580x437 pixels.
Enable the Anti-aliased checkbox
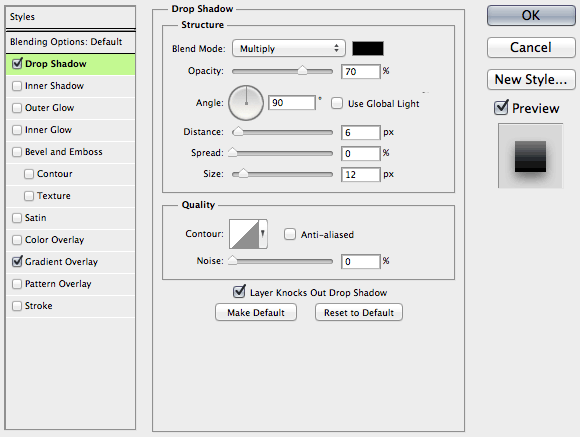(x=290, y=234)
